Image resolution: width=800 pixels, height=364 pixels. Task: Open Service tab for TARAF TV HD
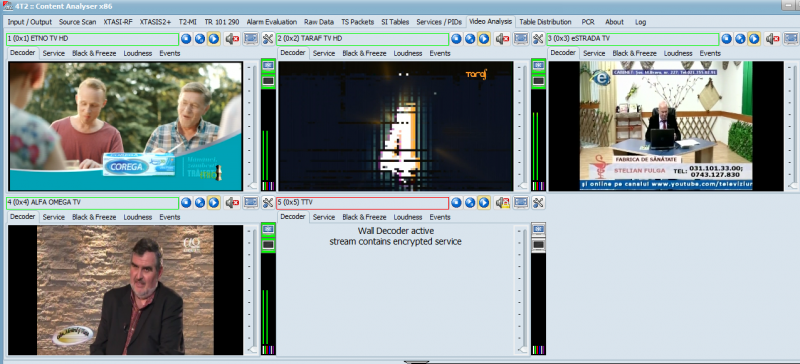pyautogui.click(x=324, y=53)
